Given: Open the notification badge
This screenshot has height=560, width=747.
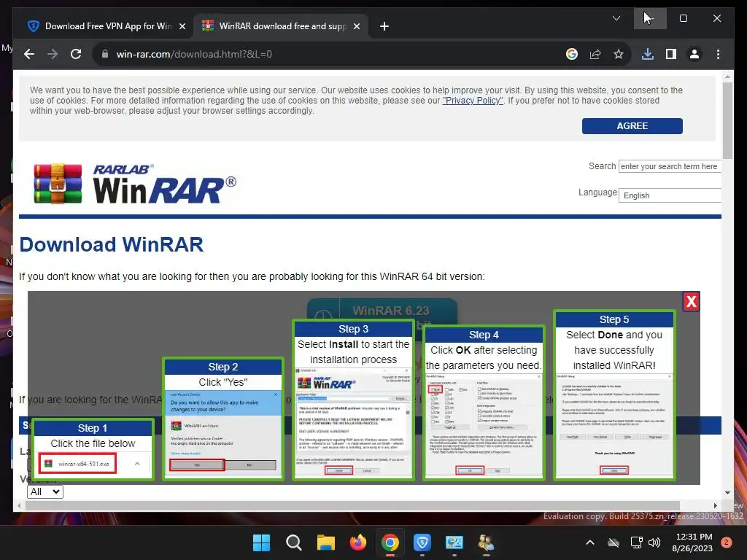Looking at the screenshot, I should 726,542.
